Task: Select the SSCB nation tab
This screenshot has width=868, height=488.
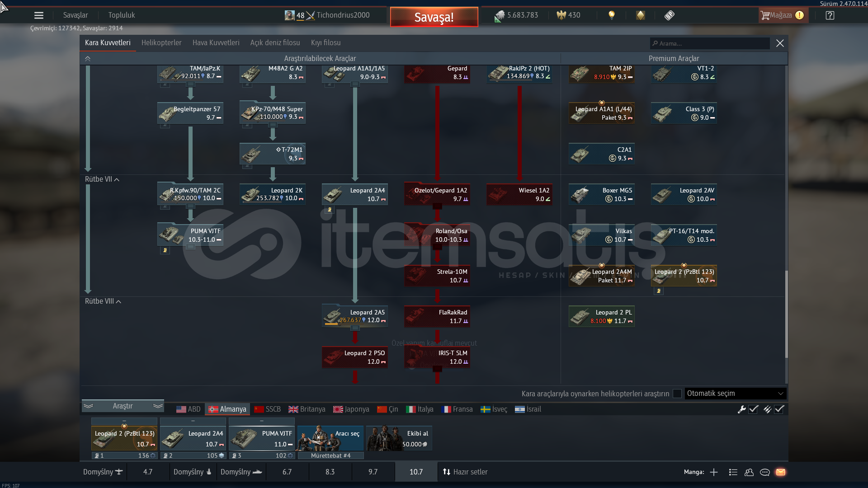Action: (268, 409)
